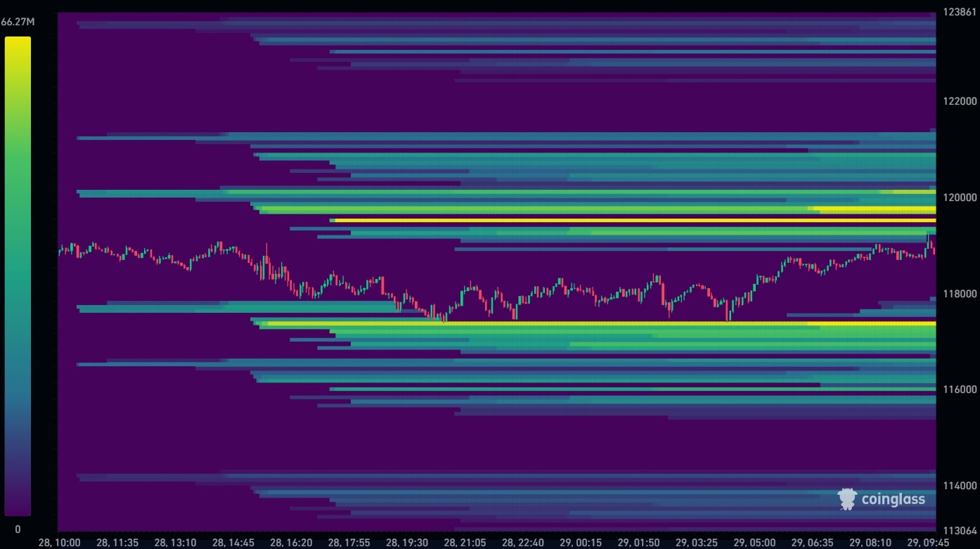Click the 123861 price axis label

[x=959, y=12]
